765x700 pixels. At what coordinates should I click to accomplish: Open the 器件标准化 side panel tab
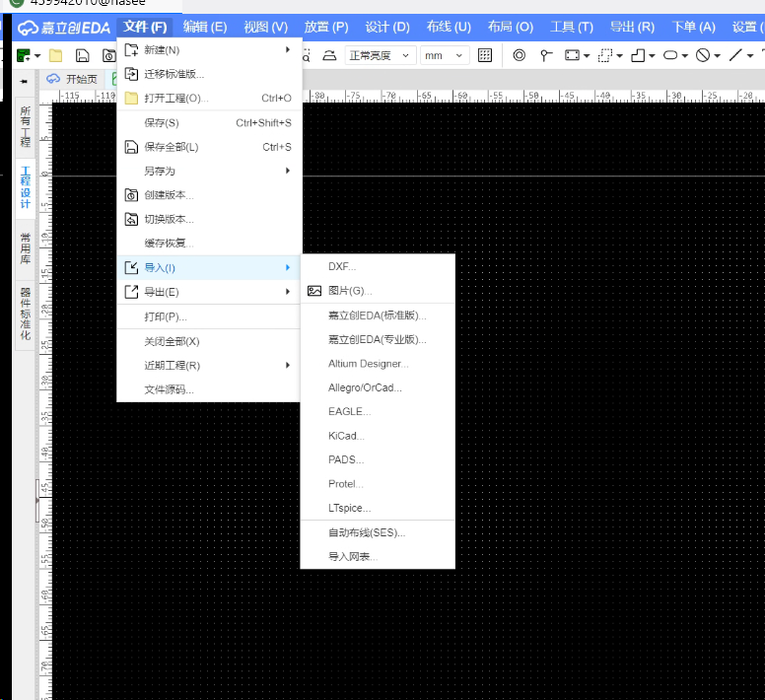tap(26, 315)
